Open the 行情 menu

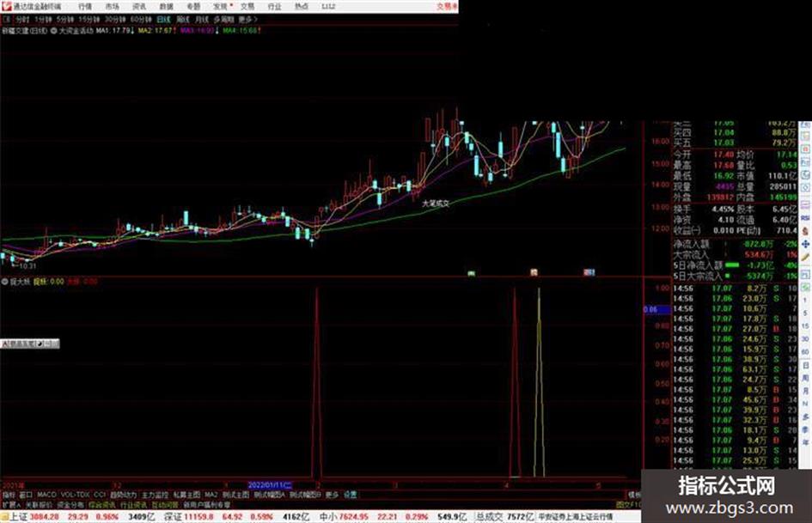(x=85, y=7)
